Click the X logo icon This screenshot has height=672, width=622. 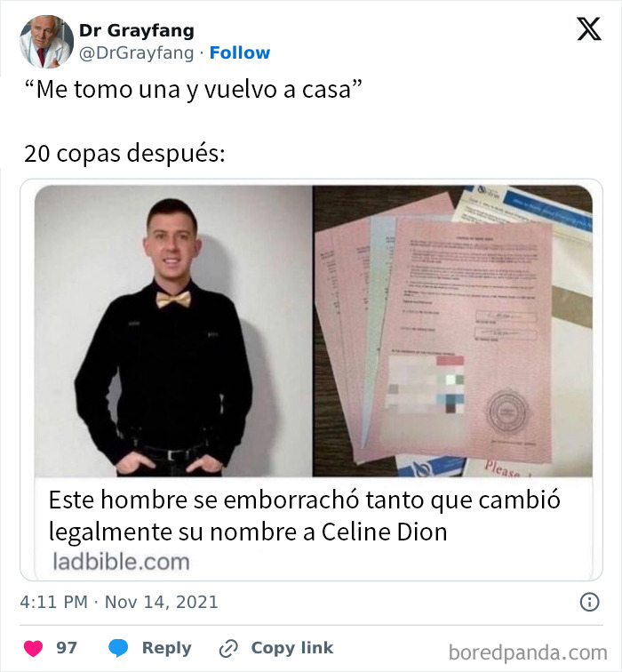point(589,28)
